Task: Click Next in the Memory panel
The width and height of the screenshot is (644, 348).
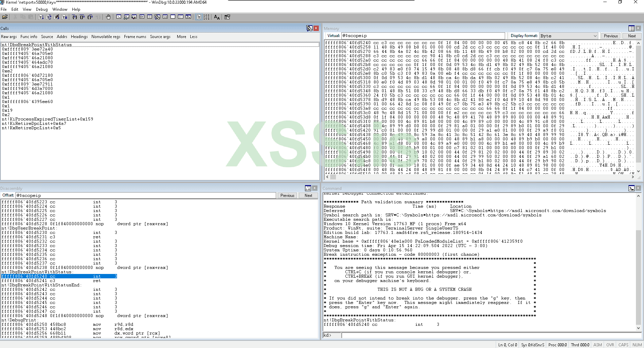Action: (632, 36)
